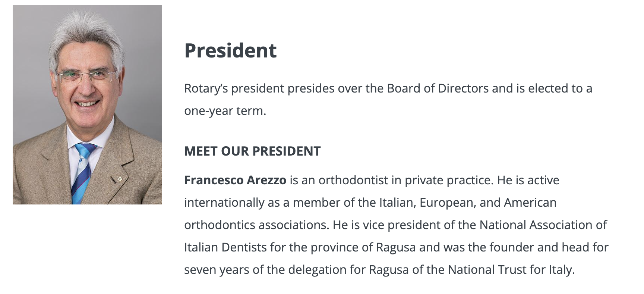Screen dimensions: 644x294
Task: Click the phrase "Italian, European, and American"
Action: point(468,203)
